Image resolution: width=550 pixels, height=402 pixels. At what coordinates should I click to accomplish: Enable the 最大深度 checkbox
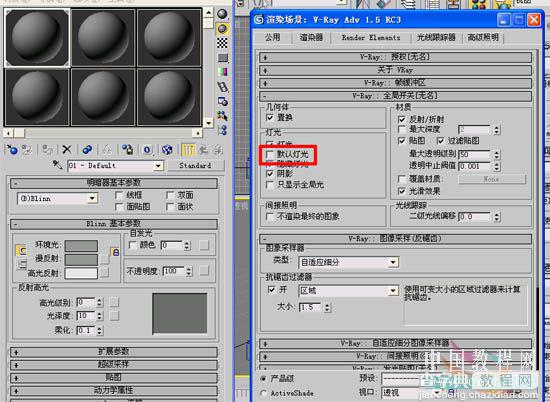pyautogui.click(x=402, y=129)
